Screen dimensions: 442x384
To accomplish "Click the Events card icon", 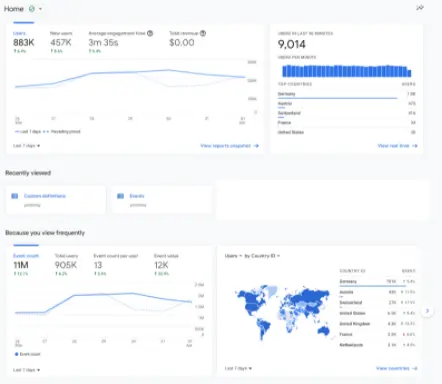I will (120, 196).
